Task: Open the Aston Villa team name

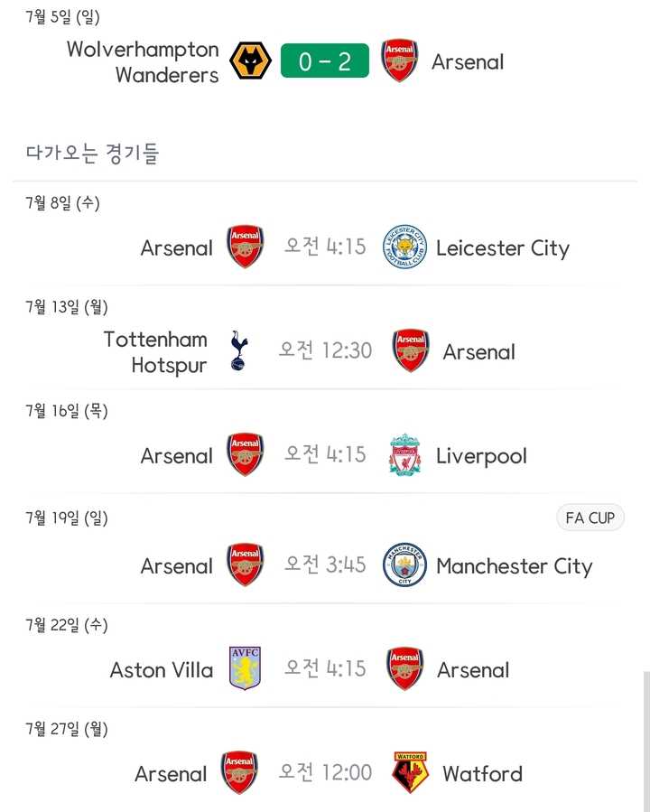Action: pos(162,670)
